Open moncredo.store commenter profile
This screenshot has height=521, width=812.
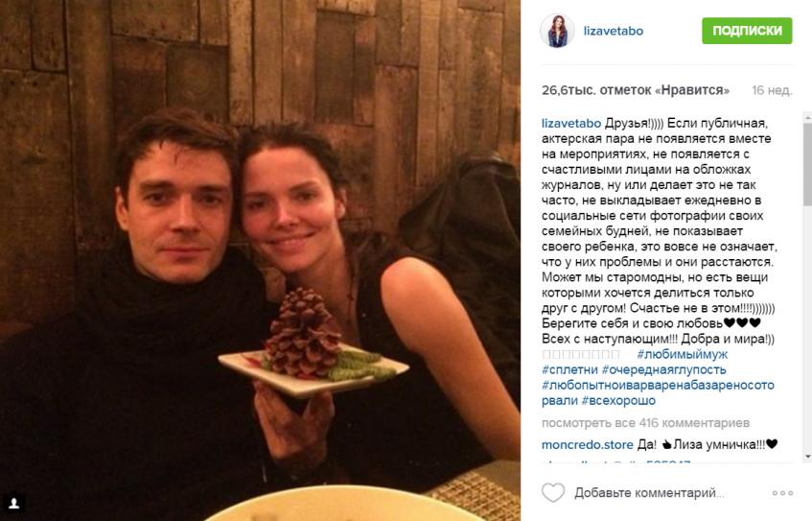click(x=588, y=445)
